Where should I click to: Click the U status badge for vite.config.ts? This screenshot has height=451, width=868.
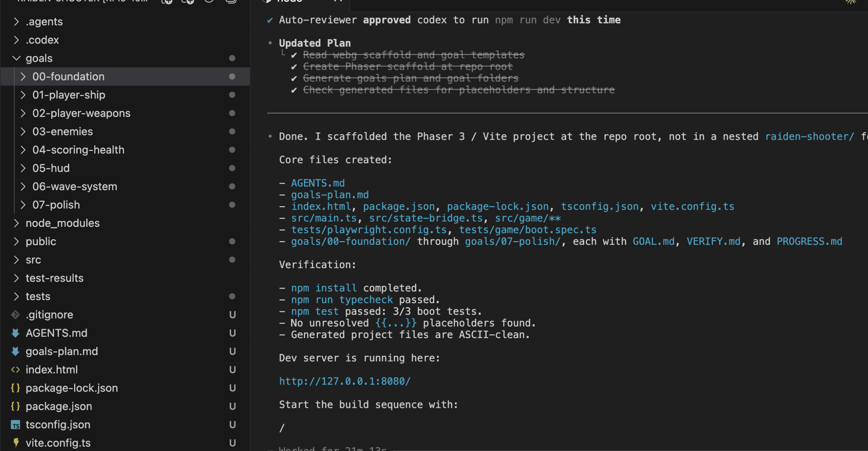(x=233, y=443)
